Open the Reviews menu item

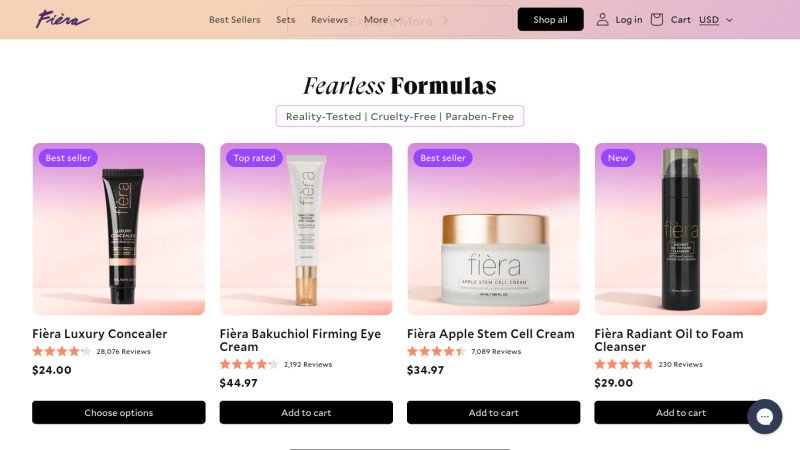point(329,19)
